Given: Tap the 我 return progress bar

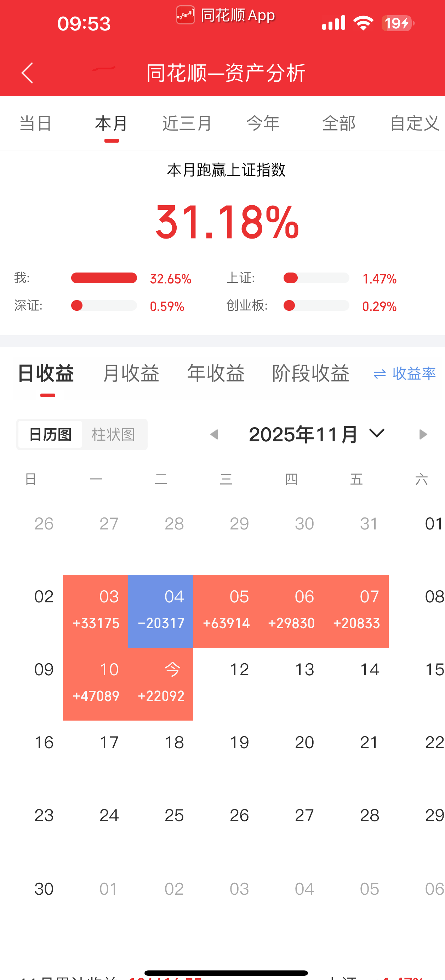Looking at the screenshot, I should click(x=104, y=278).
